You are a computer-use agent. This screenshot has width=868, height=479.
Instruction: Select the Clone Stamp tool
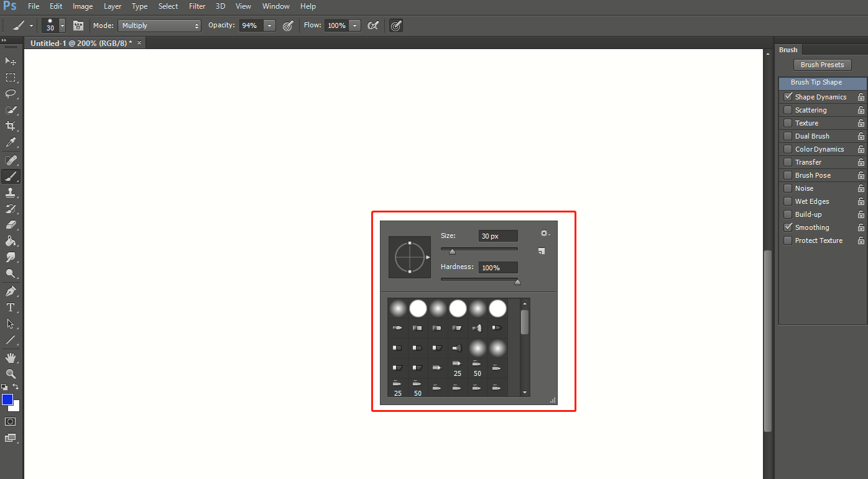tap(11, 193)
